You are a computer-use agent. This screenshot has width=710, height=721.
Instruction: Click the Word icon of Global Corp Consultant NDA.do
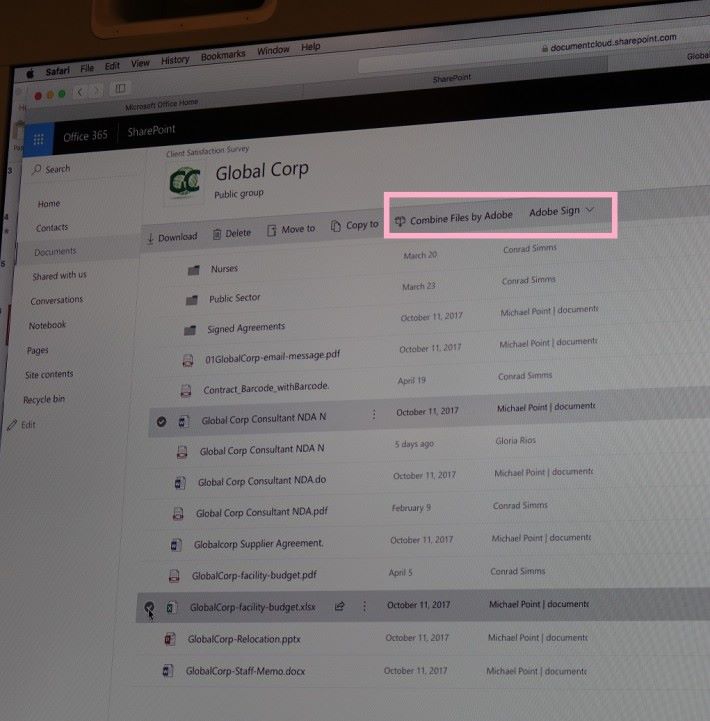[180, 483]
